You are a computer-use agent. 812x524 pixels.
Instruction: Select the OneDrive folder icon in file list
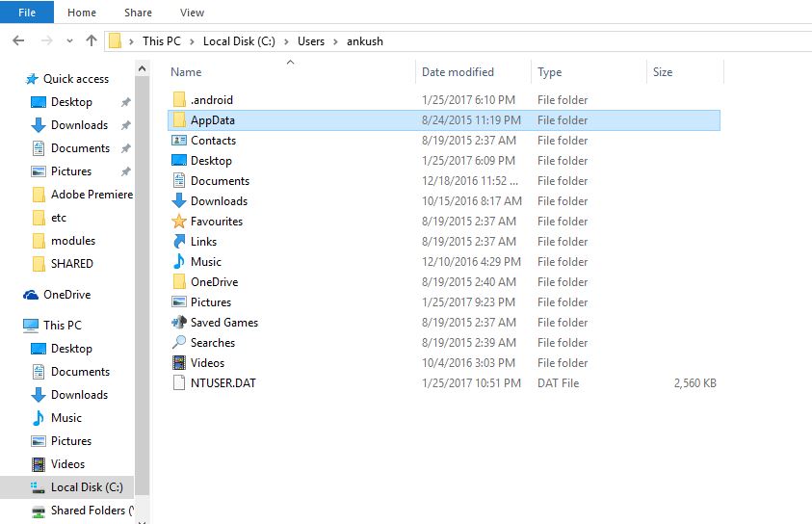[x=179, y=281]
